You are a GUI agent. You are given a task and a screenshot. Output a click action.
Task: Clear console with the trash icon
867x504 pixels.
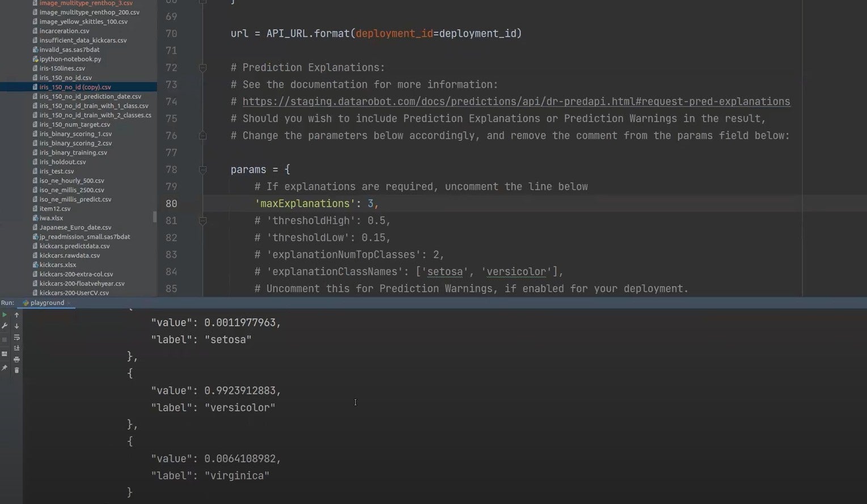16,370
